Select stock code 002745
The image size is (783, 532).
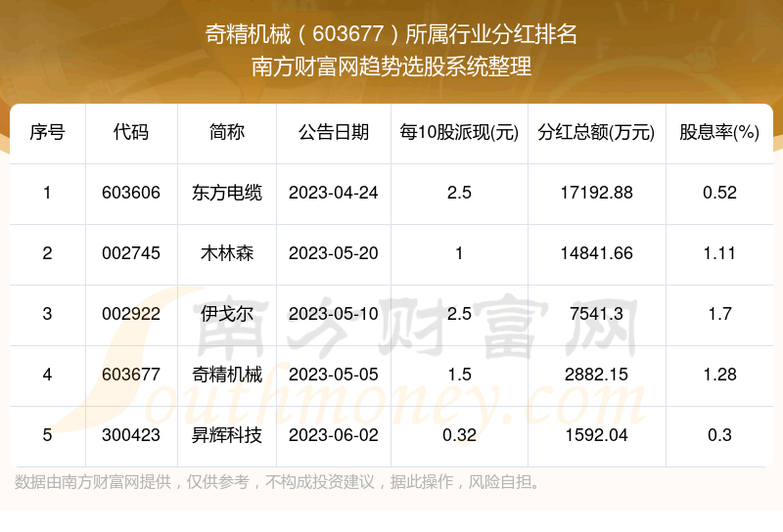pyautogui.click(x=131, y=253)
